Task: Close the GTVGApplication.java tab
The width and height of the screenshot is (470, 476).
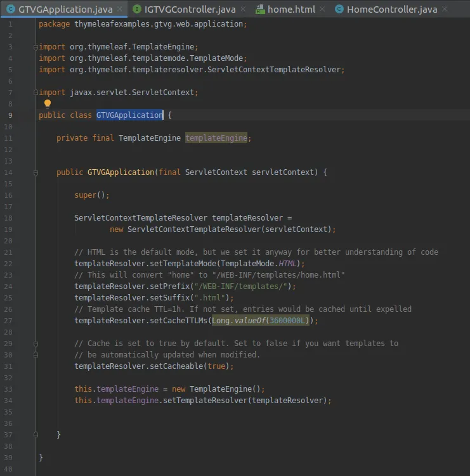Action: coord(120,9)
